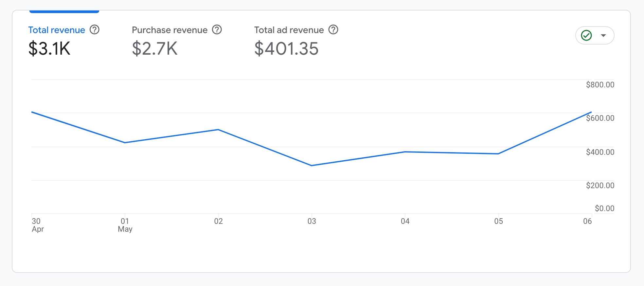The image size is (644, 286).
Task: Select the Total revenue tab
Action: tap(57, 30)
